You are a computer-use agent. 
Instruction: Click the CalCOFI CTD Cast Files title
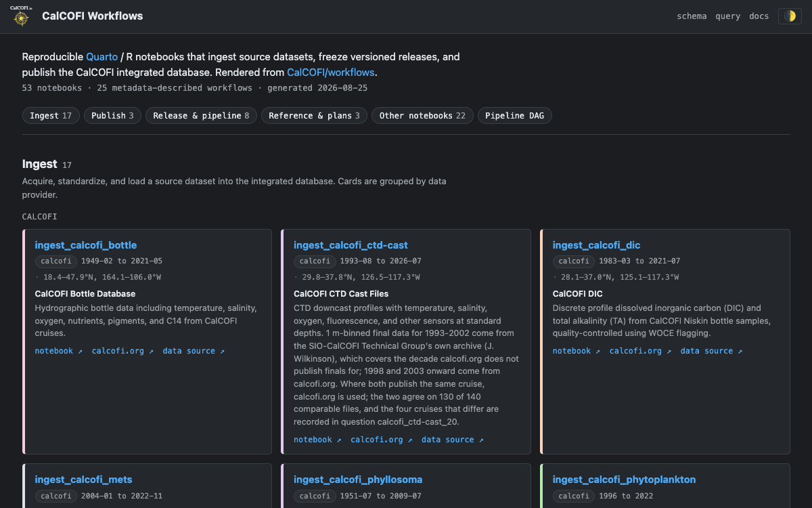coord(341,294)
